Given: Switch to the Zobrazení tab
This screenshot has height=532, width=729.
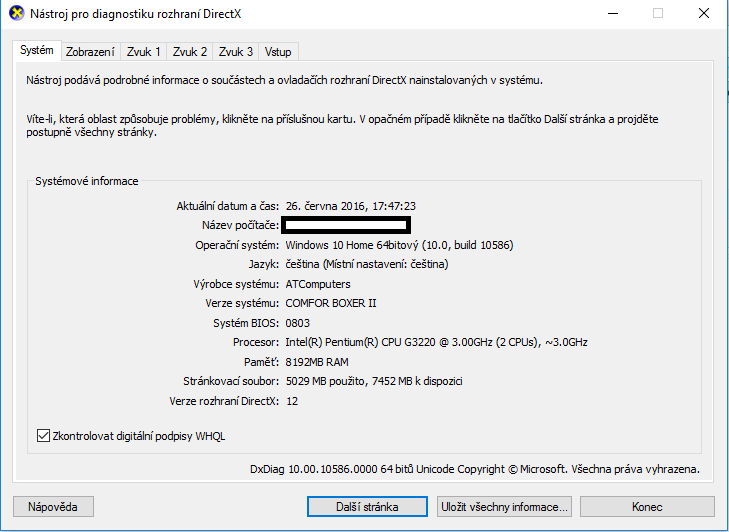Looking at the screenshot, I should (x=90, y=52).
